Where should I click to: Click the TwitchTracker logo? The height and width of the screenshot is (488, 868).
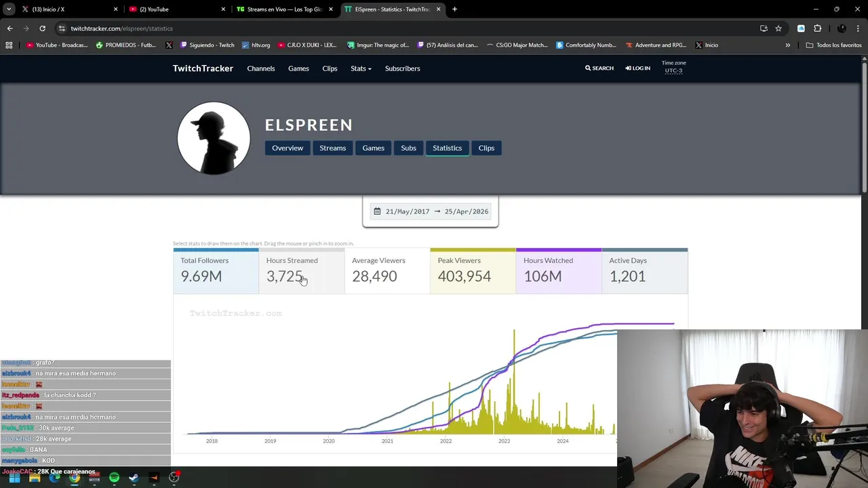(x=203, y=68)
